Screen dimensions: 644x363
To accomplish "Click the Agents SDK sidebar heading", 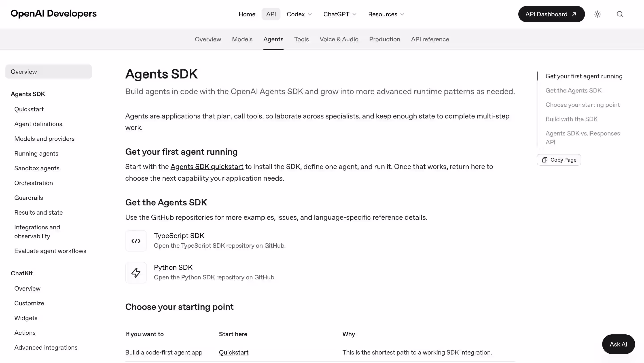I will coord(28,94).
